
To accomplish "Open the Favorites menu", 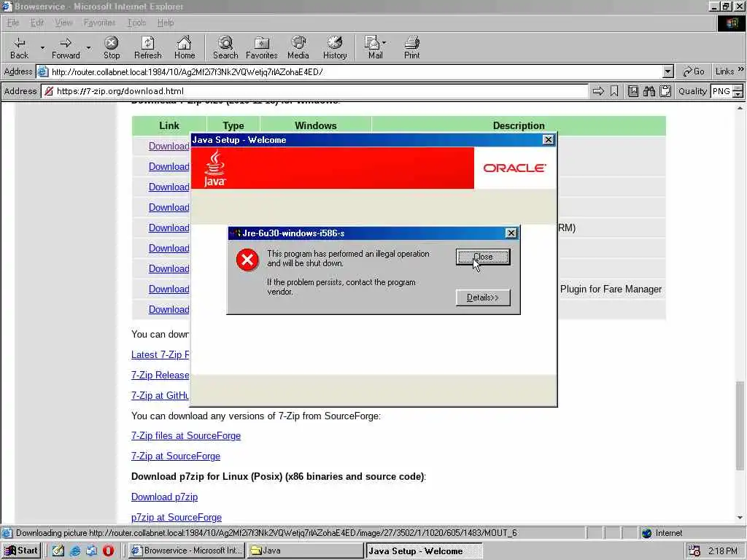I will (99, 23).
